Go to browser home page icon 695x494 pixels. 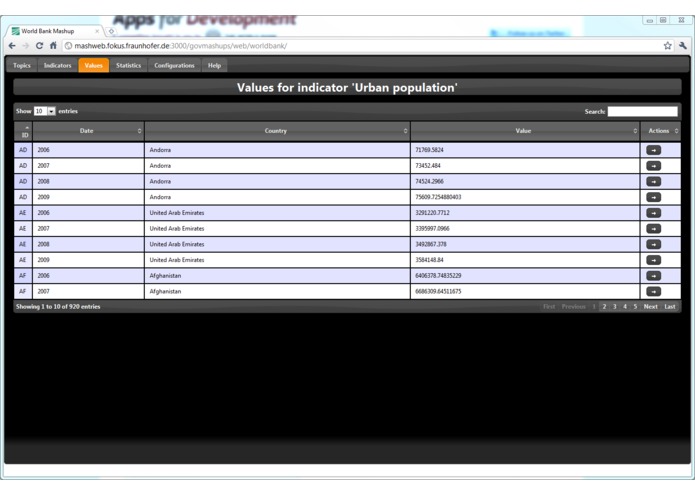tap(53, 46)
